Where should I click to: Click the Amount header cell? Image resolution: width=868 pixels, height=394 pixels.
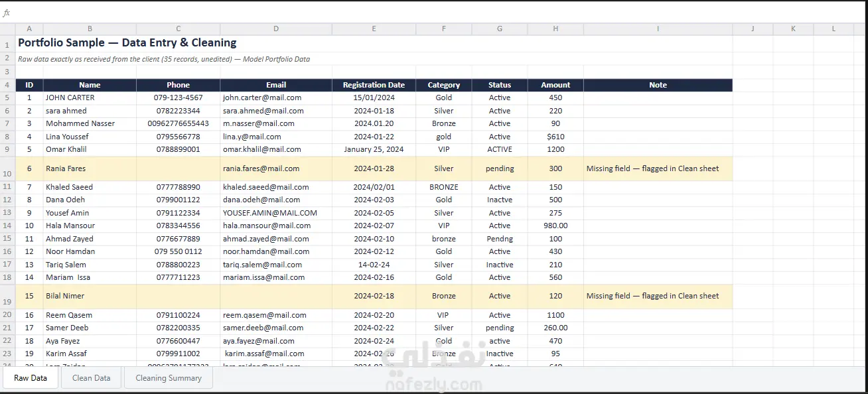tap(555, 85)
